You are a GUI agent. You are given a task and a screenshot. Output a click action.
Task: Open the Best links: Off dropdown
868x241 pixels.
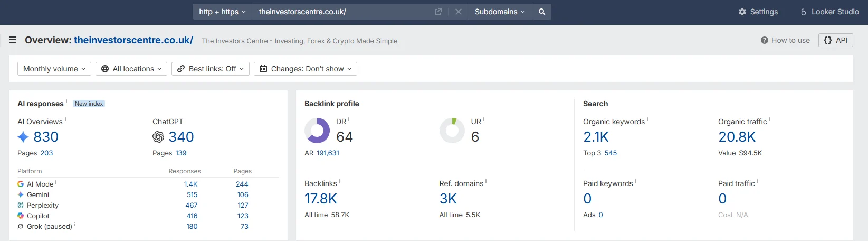tap(211, 69)
